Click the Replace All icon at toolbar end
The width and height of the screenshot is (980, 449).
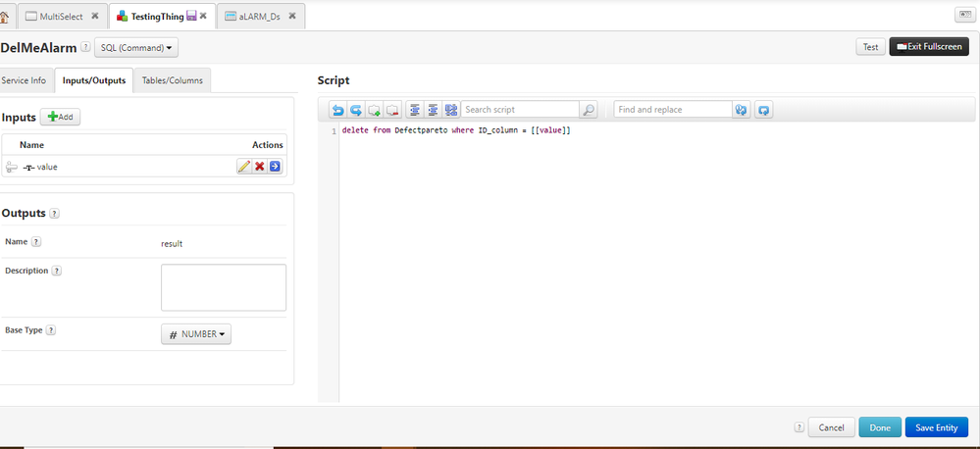(x=763, y=110)
